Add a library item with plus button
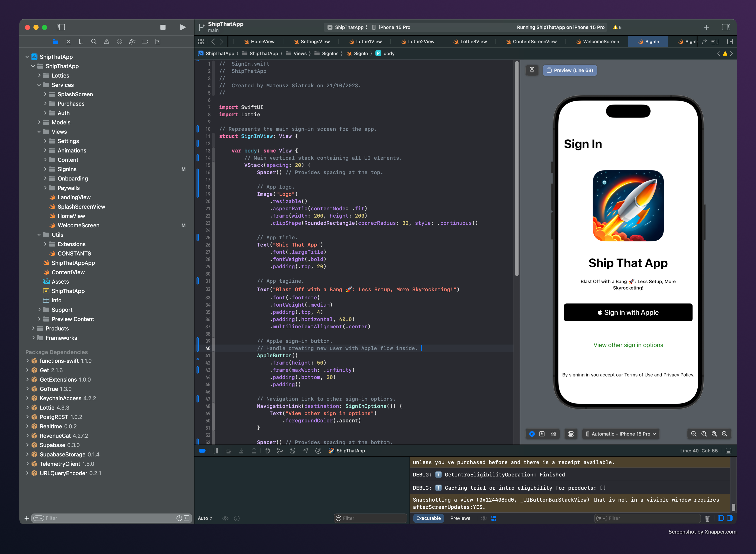 [x=706, y=27]
